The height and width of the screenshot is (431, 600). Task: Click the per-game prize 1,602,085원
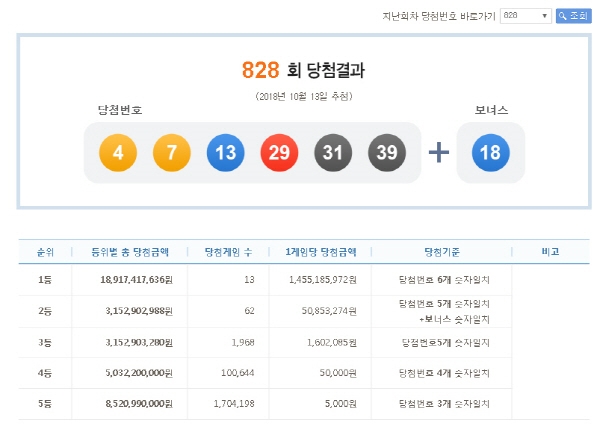(332, 342)
